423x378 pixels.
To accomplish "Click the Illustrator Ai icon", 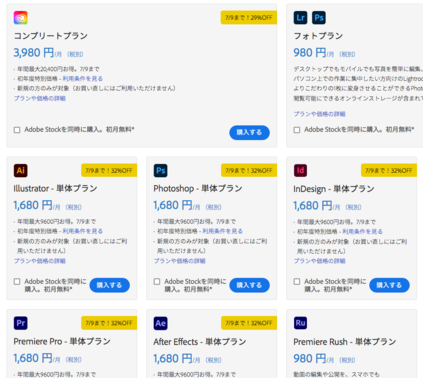I will point(21,170).
